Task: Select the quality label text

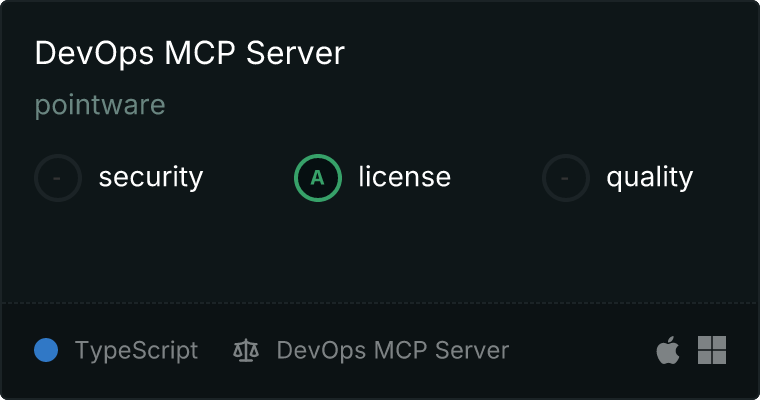Action: (649, 178)
